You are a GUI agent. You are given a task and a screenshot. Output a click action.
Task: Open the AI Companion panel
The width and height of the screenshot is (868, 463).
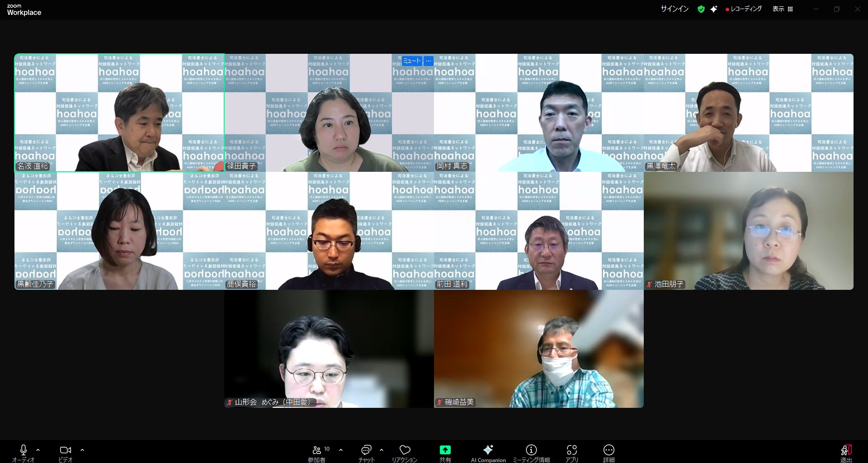[x=488, y=453]
